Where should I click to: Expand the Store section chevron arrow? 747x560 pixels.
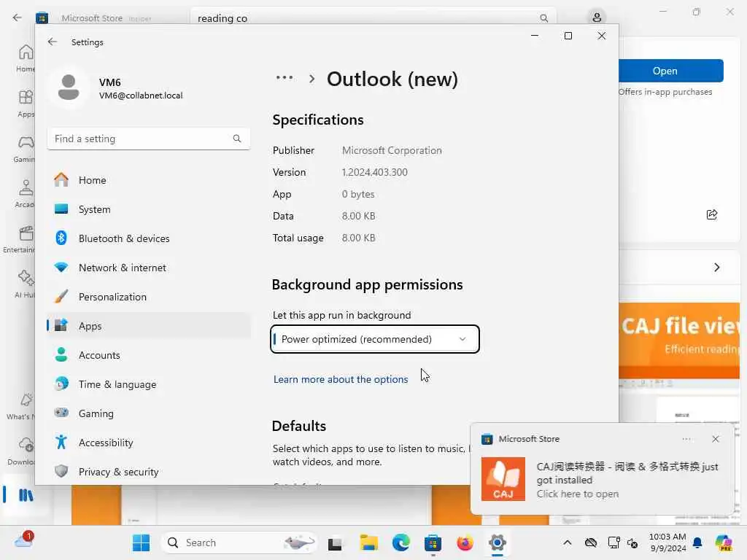pyautogui.click(x=716, y=267)
